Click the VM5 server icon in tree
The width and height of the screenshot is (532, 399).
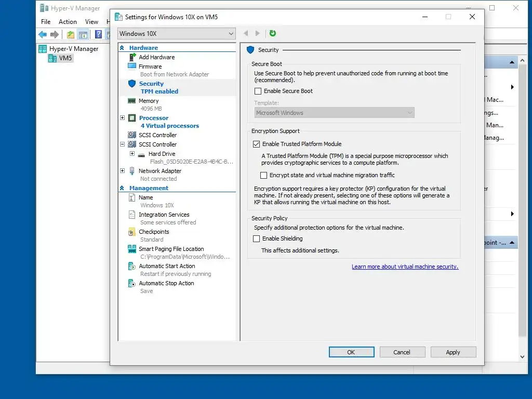[x=52, y=58]
